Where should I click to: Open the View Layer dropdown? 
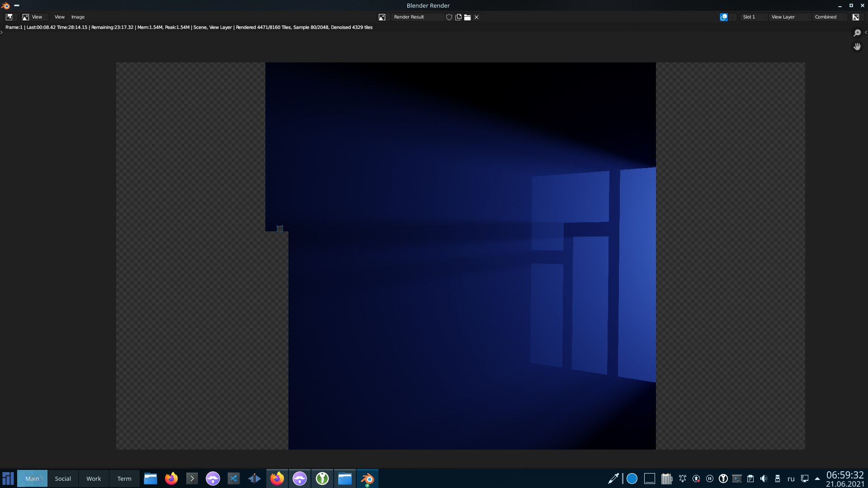click(789, 17)
